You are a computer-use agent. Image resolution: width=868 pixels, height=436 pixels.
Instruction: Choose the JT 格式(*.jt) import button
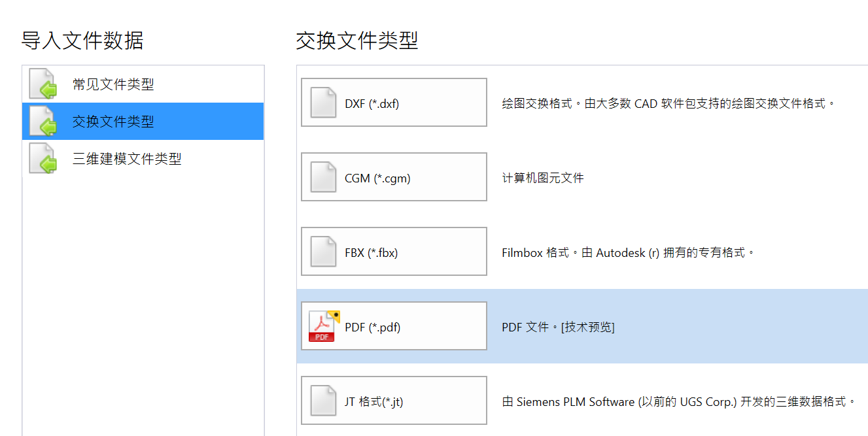394,401
